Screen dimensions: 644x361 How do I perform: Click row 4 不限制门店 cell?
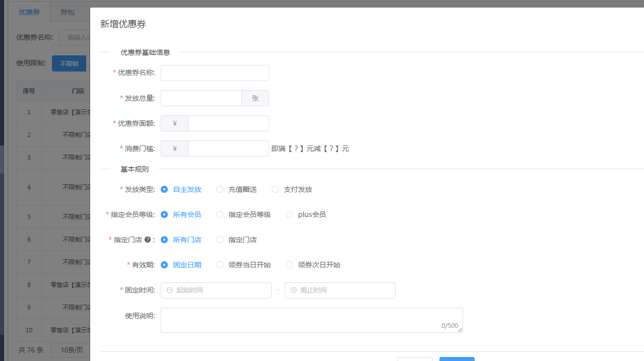(67, 187)
